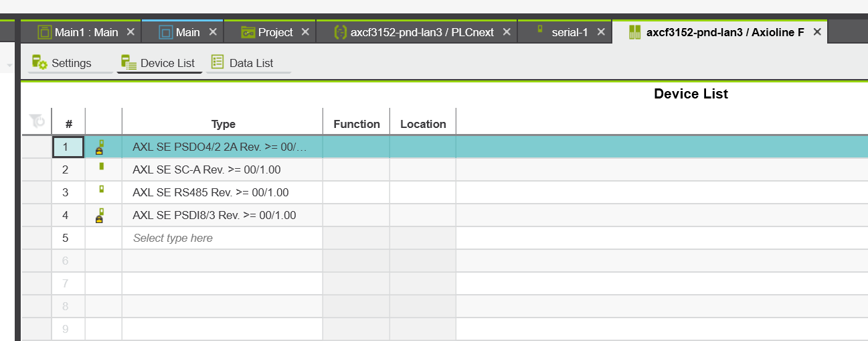The height and width of the screenshot is (341, 868).
Task: Click the Type column header
Action: [223, 124]
